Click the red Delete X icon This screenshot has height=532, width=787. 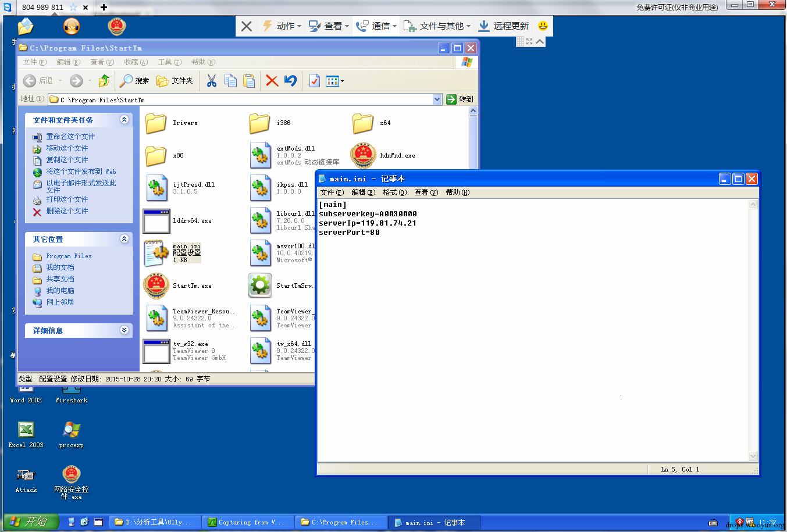(x=272, y=81)
